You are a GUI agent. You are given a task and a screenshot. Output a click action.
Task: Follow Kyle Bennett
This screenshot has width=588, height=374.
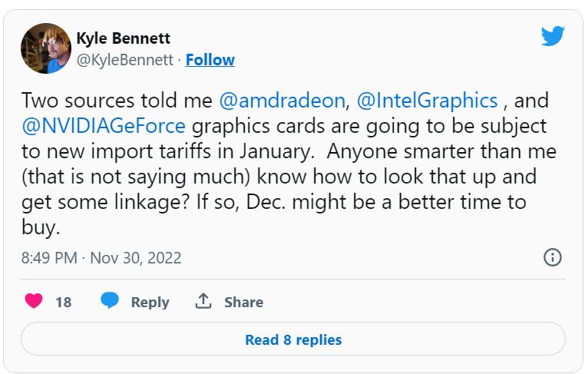tap(210, 60)
